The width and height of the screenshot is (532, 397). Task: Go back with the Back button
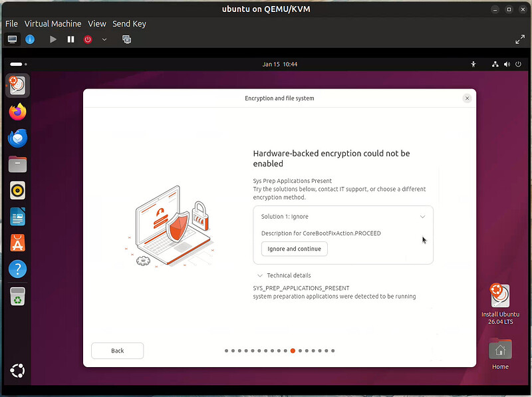click(x=117, y=350)
